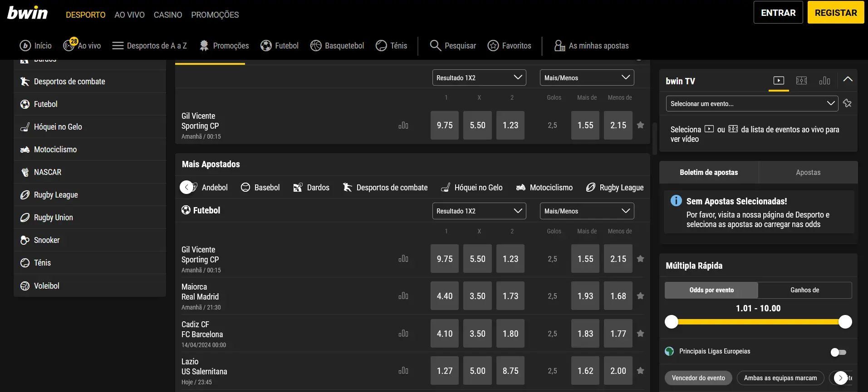Open DESPORTO top menu
868x392 pixels.
coord(85,15)
